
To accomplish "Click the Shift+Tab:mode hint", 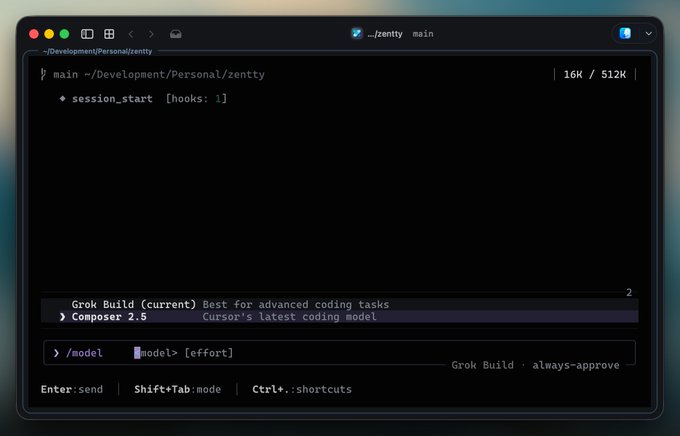I will coord(177,389).
